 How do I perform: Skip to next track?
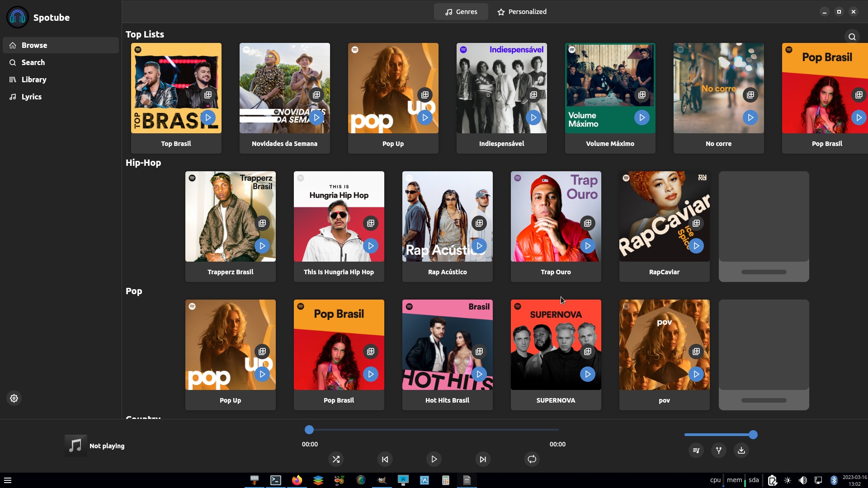point(483,459)
